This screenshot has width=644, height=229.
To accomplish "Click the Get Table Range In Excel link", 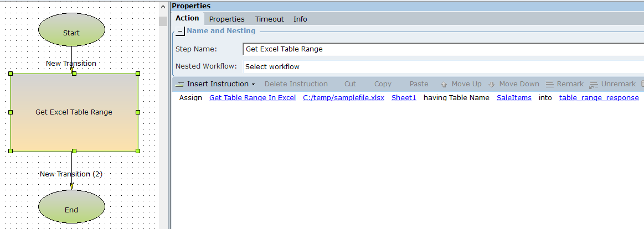I will 253,98.
